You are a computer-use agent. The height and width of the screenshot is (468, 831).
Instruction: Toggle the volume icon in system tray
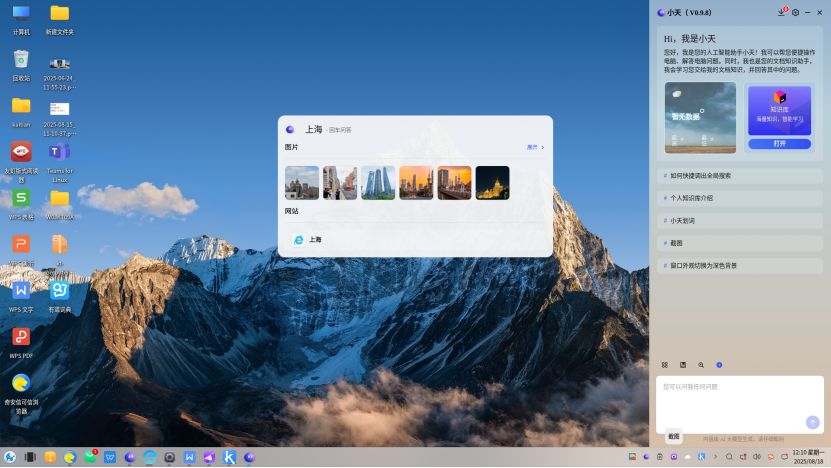tap(756, 457)
